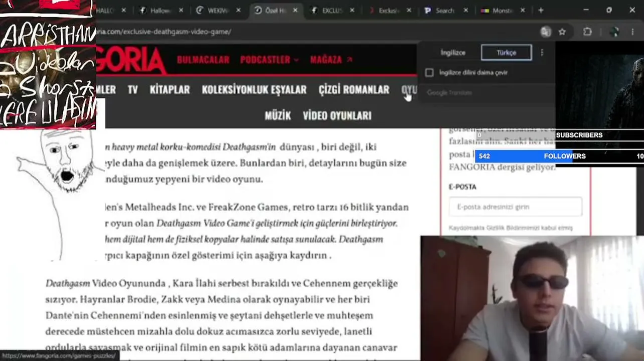Go to the TV section
644x361 pixels.
(x=132, y=90)
